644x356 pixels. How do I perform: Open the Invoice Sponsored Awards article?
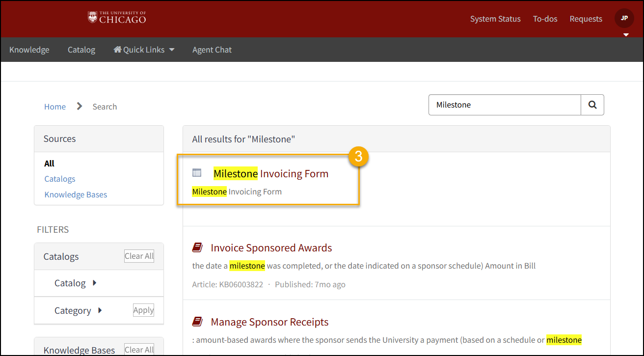point(271,247)
